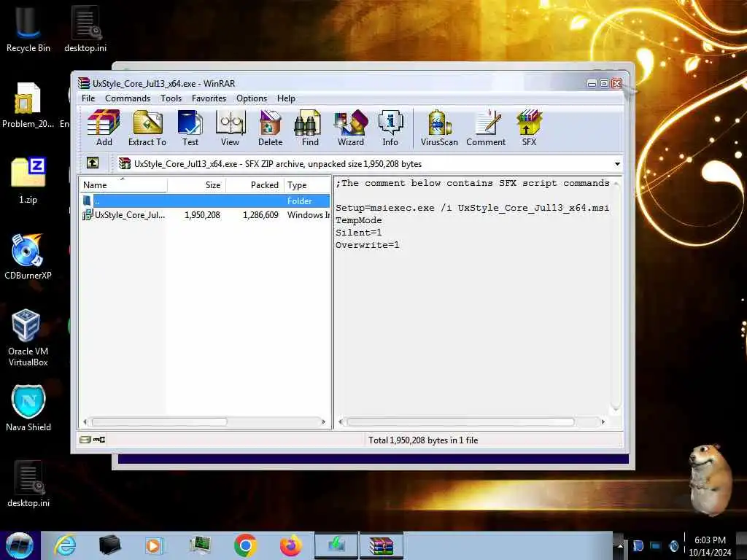Click the Setup=msiexec.exe comment line
747x560 pixels.
pos(472,208)
